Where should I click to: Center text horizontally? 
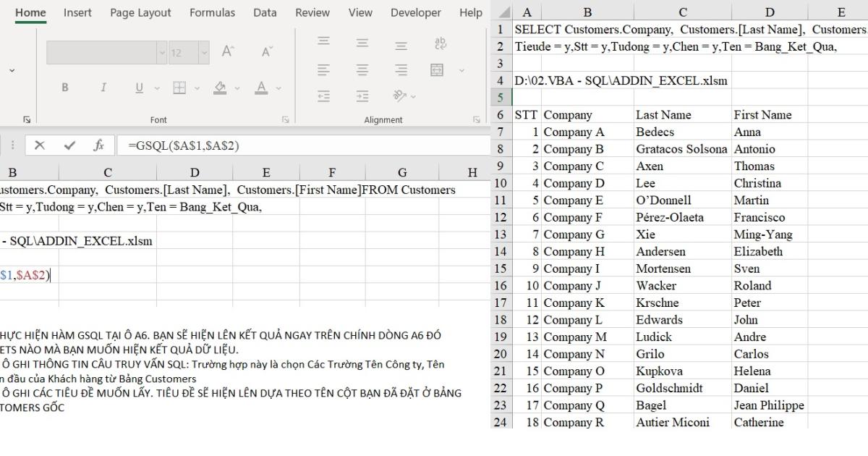click(x=362, y=69)
